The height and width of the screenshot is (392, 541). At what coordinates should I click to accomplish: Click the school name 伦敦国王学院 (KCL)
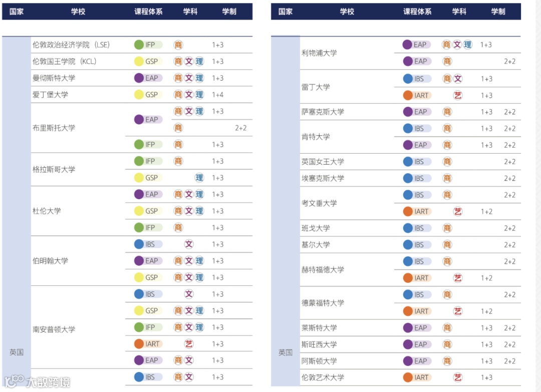tap(64, 62)
